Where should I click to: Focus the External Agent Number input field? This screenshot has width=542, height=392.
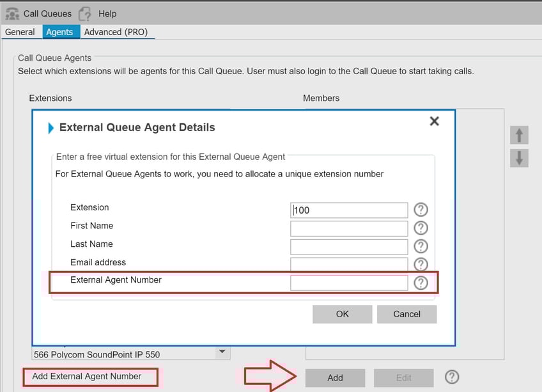pos(349,283)
